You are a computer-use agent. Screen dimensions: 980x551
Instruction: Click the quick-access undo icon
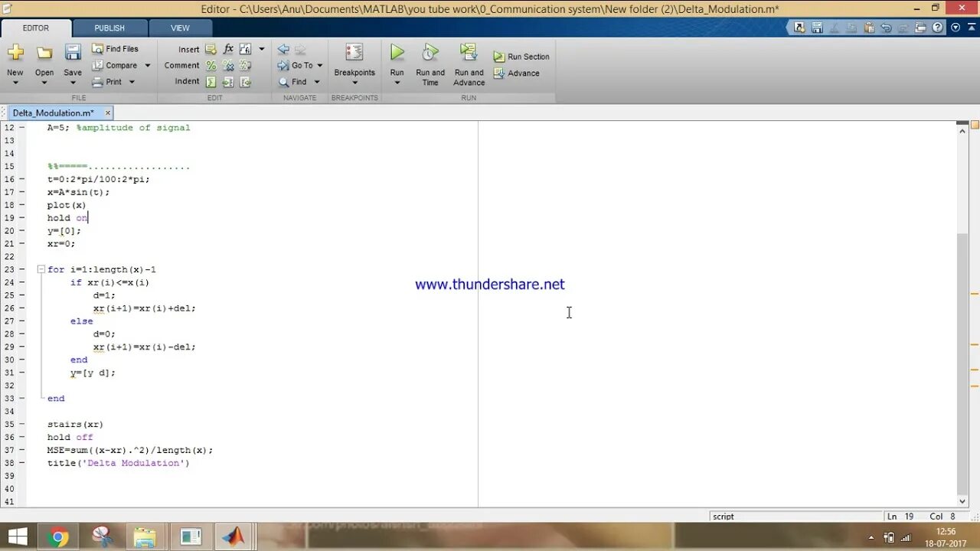[x=887, y=28]
